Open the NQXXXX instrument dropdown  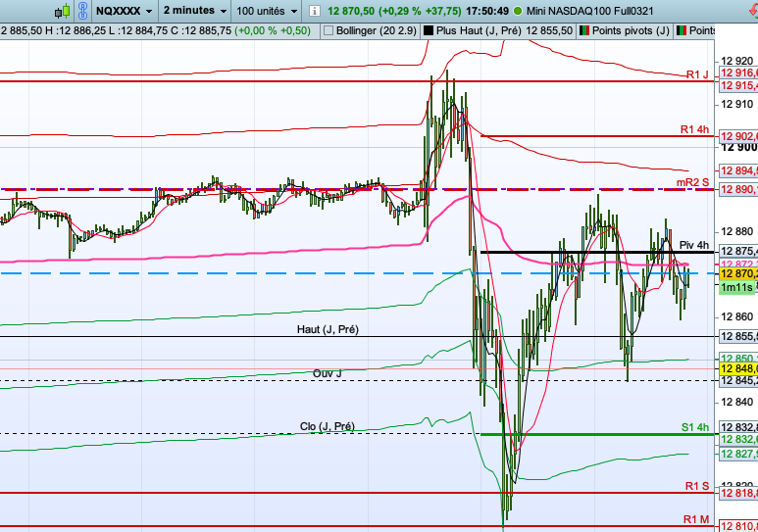point(124,11)
